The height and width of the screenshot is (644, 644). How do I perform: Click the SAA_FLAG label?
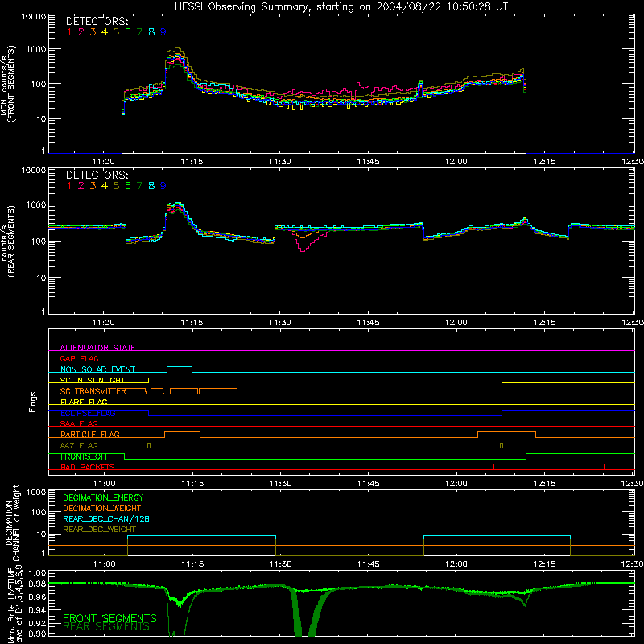coord(79,423)
